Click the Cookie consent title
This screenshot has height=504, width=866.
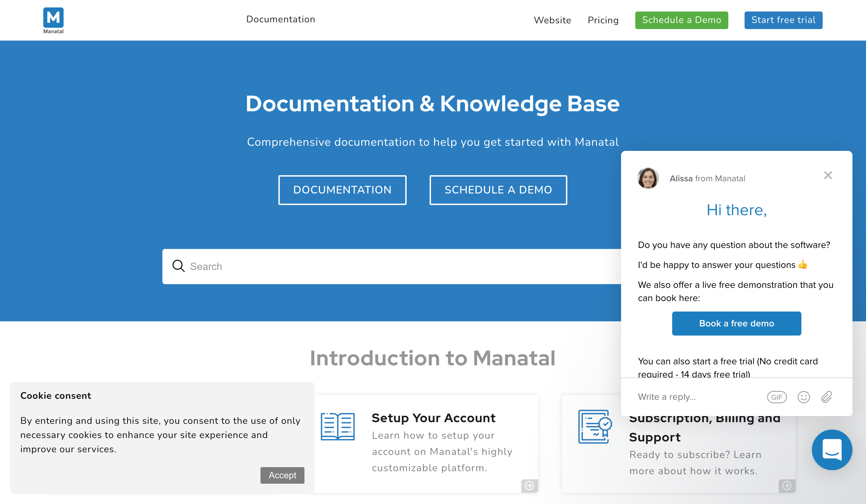tap(56, 395)
